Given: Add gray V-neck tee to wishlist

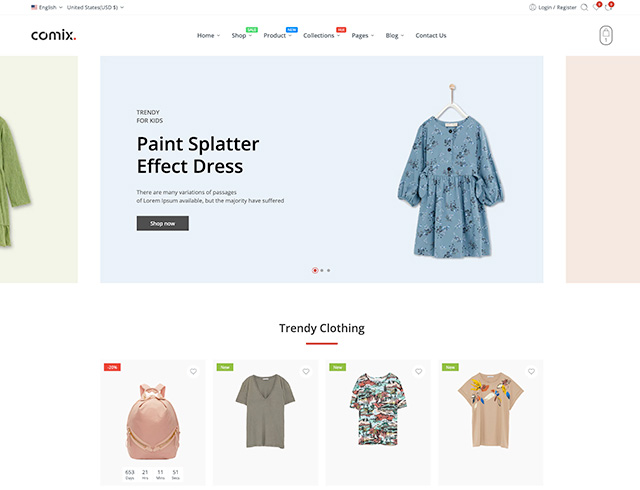Looking at the screenshot, I should click(306, 371).
